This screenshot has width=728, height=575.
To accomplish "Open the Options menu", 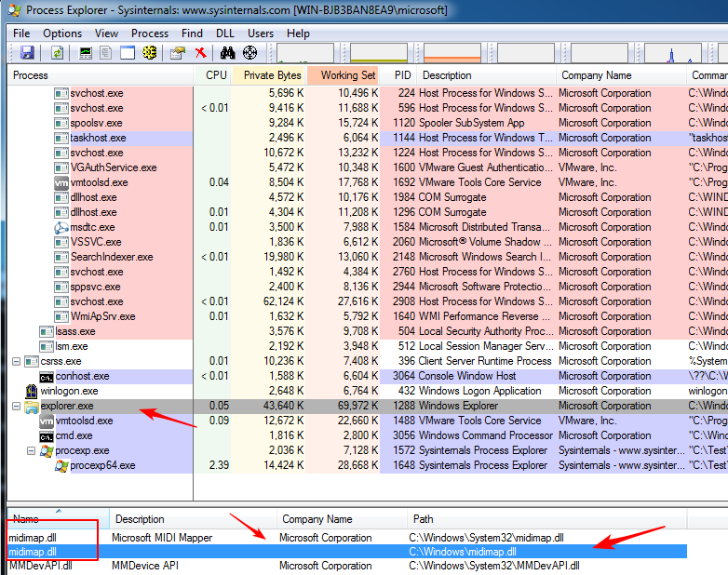I will (x=62, y=33).
